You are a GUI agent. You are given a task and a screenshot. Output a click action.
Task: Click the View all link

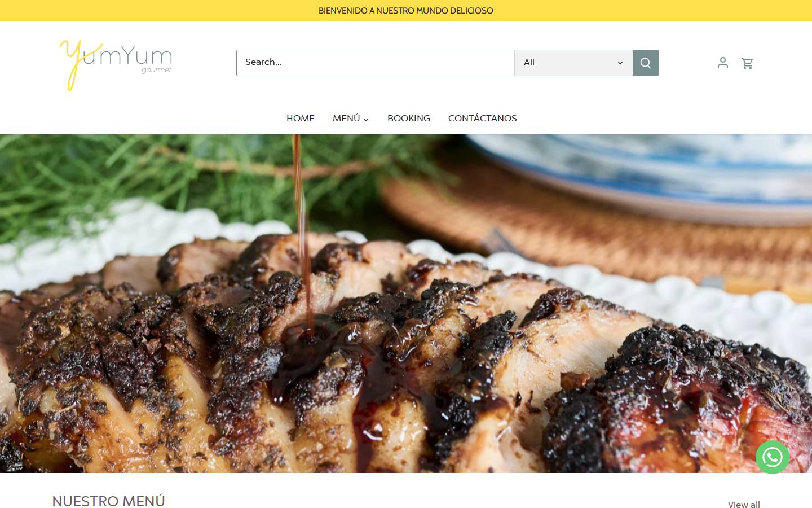744,505
